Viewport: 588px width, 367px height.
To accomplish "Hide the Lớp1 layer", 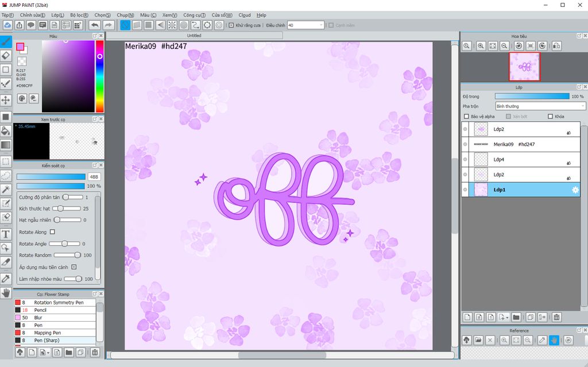I will [x=465, y=190].
